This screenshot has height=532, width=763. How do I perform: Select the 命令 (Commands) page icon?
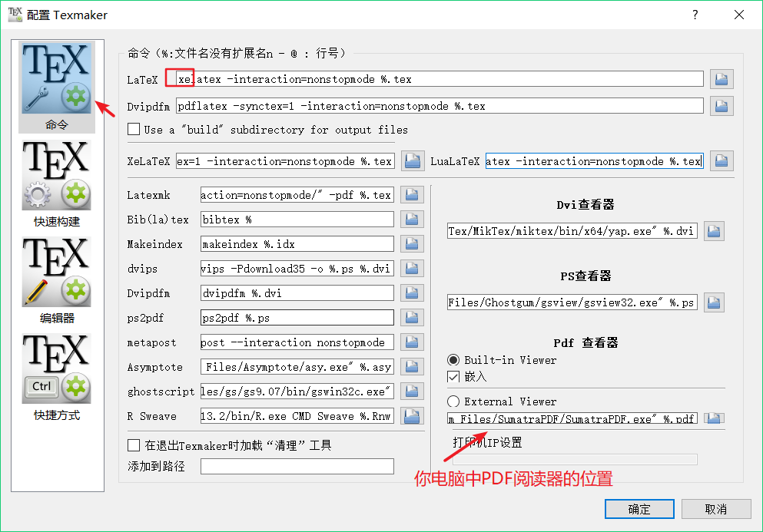56,87
